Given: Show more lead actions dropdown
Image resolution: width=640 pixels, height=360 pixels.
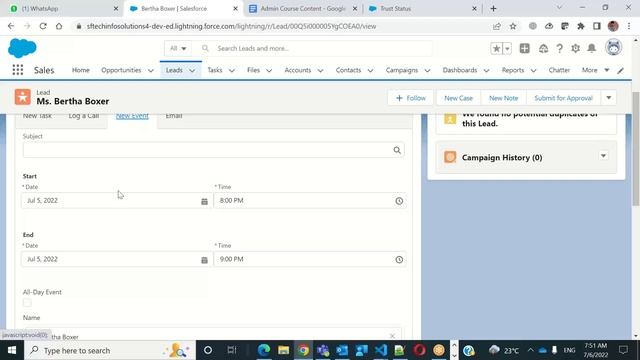Looking at the screenshot, I should click(609, 98).
